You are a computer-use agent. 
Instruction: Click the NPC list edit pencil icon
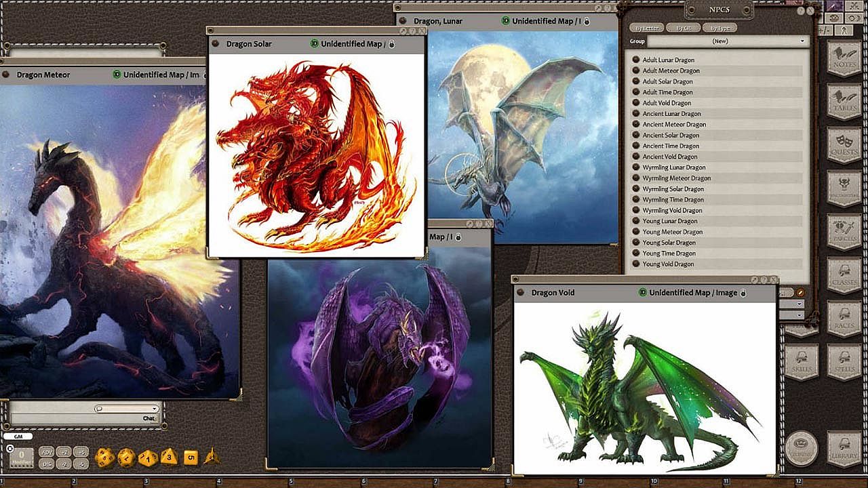pos(800,293)
